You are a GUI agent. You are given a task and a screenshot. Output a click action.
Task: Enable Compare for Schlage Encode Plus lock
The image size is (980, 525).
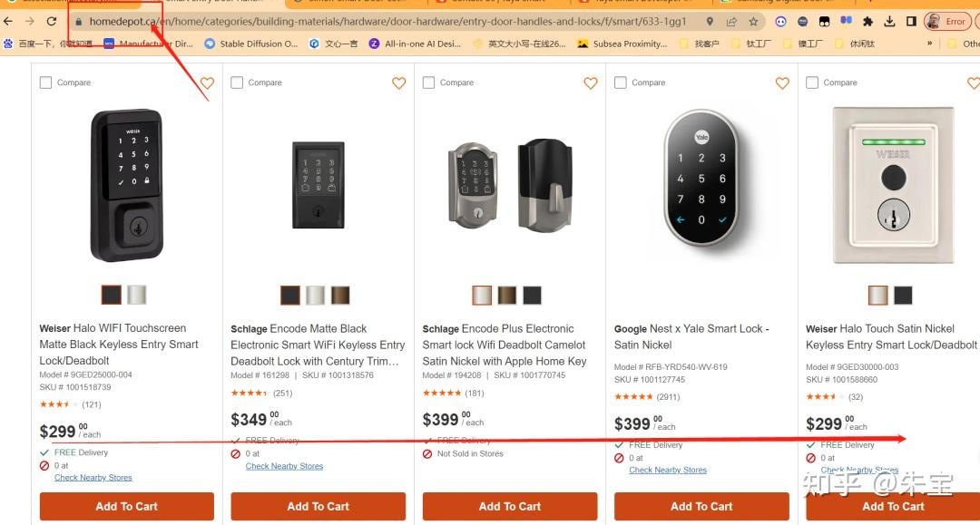pos(428,83)
